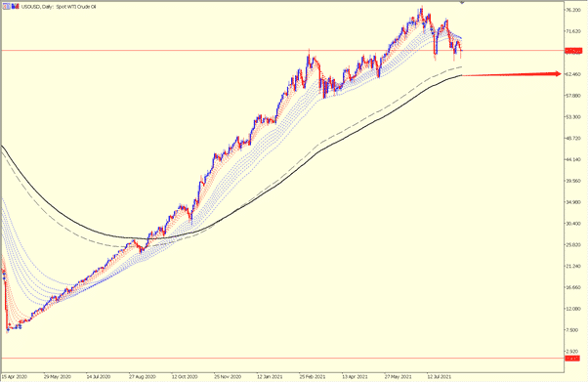Click the '12 Oct 2020' date label
This screenshot has width=588, height=382.
tap(185, 376)
